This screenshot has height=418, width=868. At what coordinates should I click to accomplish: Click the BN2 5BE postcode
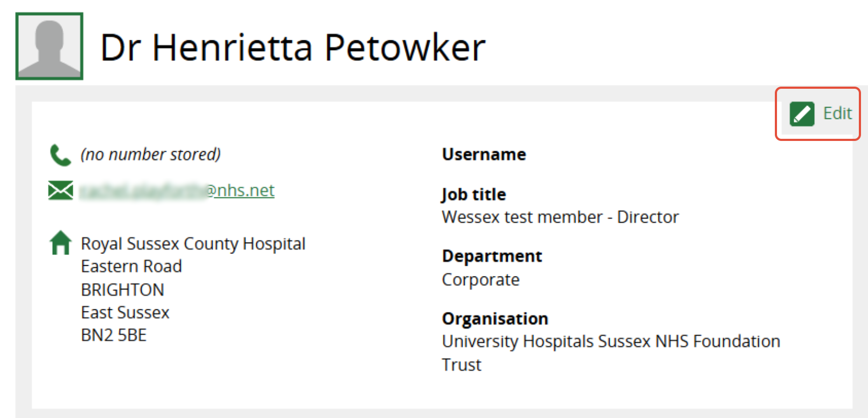click(x=114, y=335)
